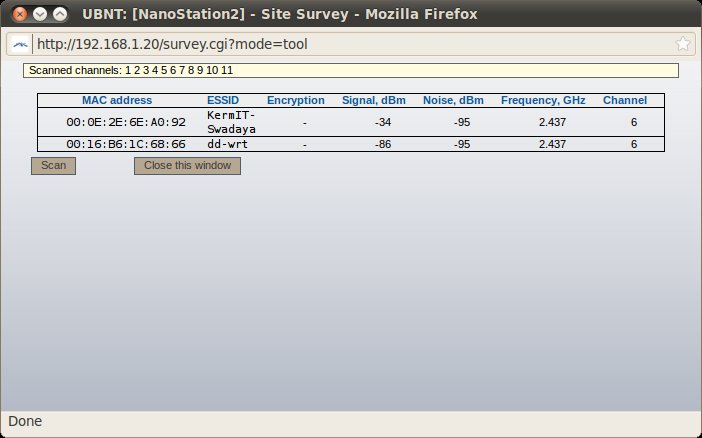The width and height of the screenshot is (702, 438).
Task: Select the Encryption column header
Action: click(x=295, y=100)
